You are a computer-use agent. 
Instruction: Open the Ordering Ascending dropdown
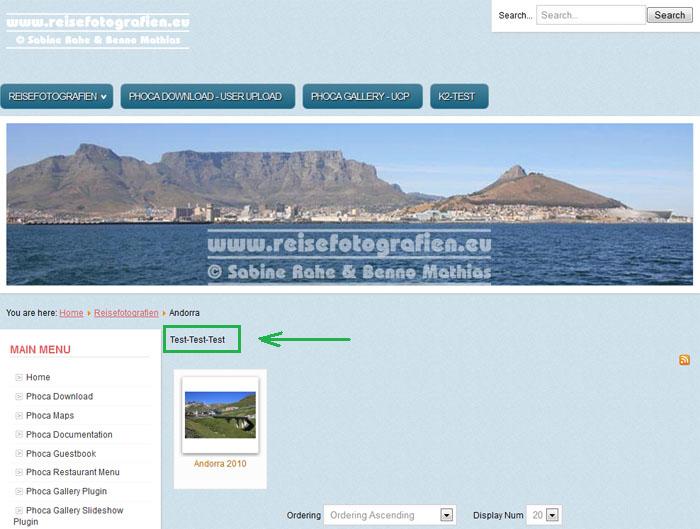[389, 515]
